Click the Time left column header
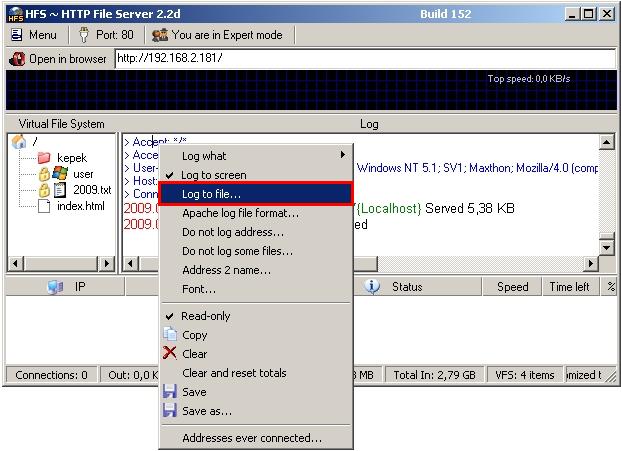Image resolution: width=621 pixels, height=451 pixels. click(x=570, y=287)
